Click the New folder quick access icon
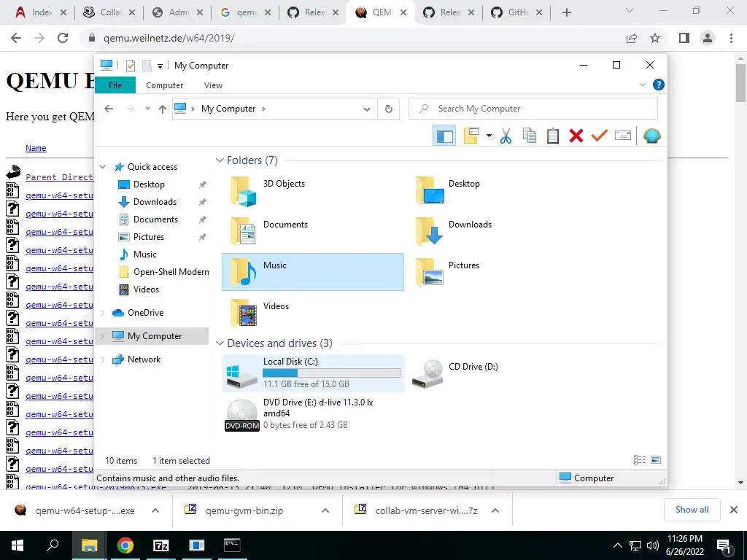Screen dimensions: 747x560 pos(147,66)
